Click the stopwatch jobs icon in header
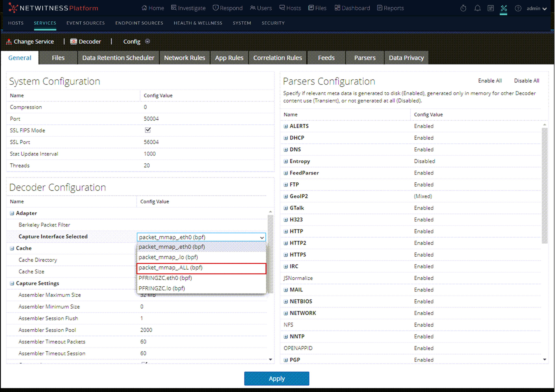555x392 pixels. click(463, 8)
